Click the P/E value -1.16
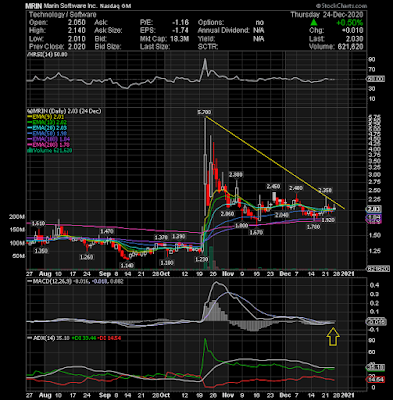 pyautogui.click(x=180, y=22)
